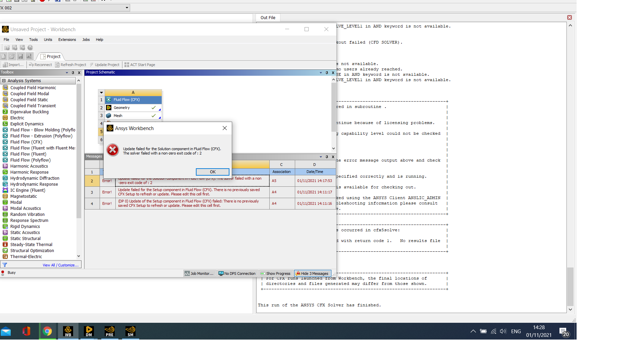Close the Out File panel with red X

point(570,17)
